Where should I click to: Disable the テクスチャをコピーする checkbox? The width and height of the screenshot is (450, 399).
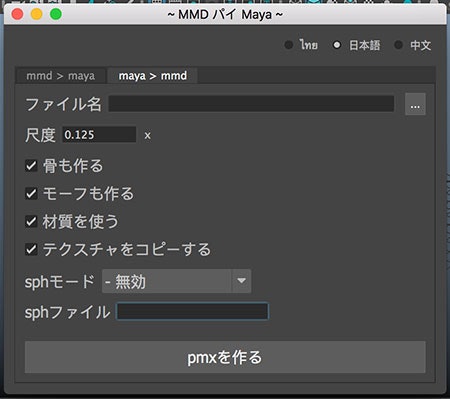[x=31, y=249]
